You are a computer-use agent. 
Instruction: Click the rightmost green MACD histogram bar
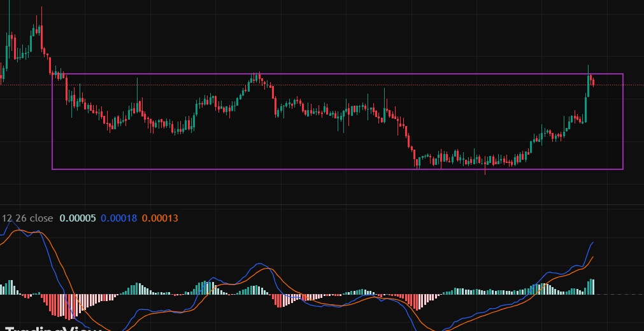pos(593,286)
